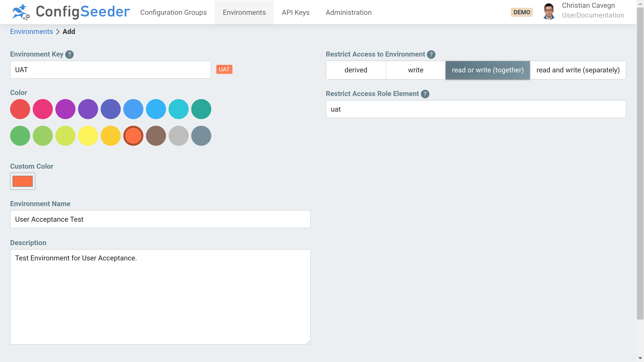Open the UserDocumentation user menu

click(x=593, y=15)
